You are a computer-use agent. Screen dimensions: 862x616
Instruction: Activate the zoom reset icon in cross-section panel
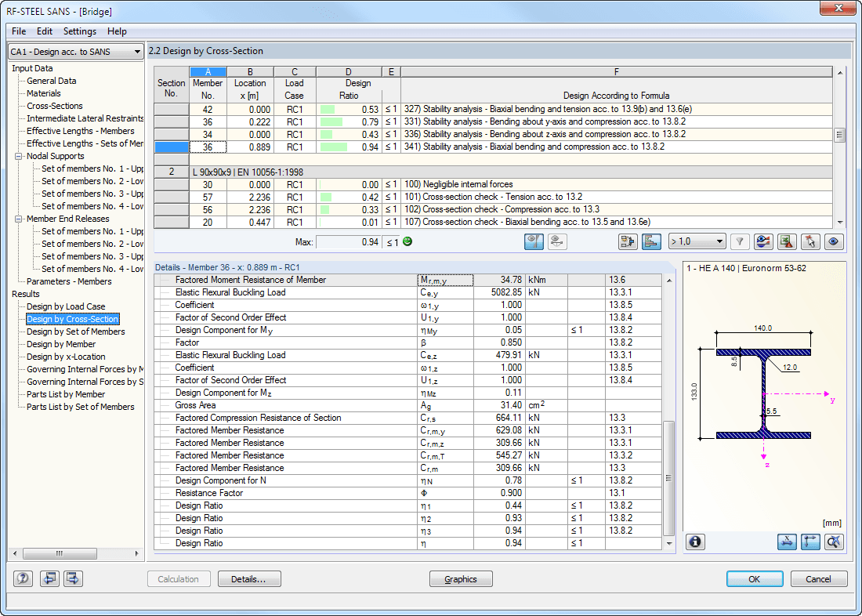834,542
